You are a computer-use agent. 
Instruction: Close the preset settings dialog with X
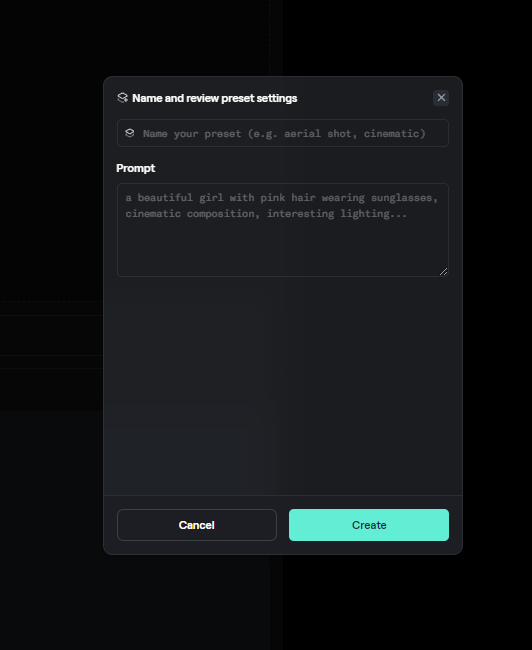click(441, 98)
